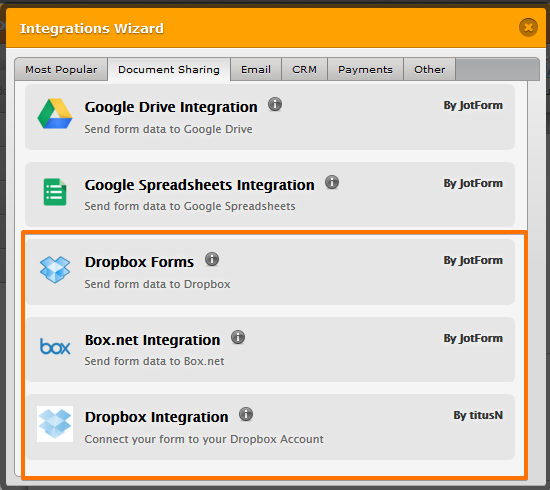Open info for Google Spreadsheets Integration
This screenshot has width=550, height=490.
pos(332,182)
